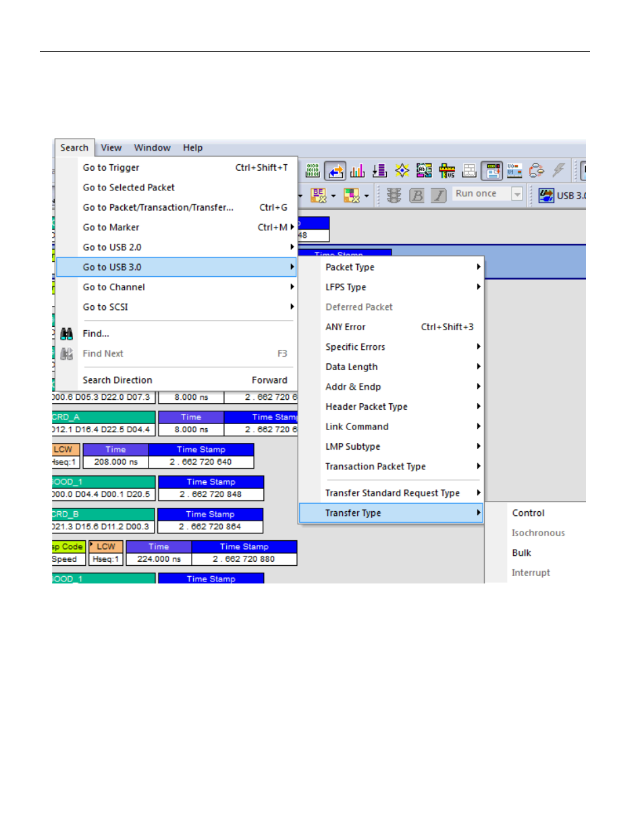Screen dimensions: 644x834
Task: Click the orange LCW cell above Hseq:1 224.000 ns
Action: pyautogui.click(x=106, y=546)
